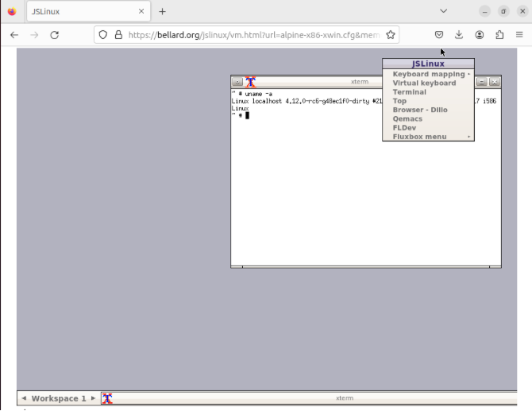Close the JSLinux browser tab
The height and width of the screenshot is (411, 532).
pyautogui.click(x=141, y=11)
